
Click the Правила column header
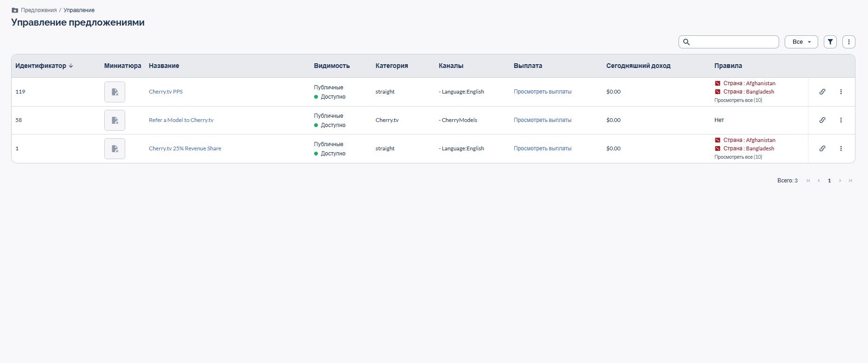[728, 66]
